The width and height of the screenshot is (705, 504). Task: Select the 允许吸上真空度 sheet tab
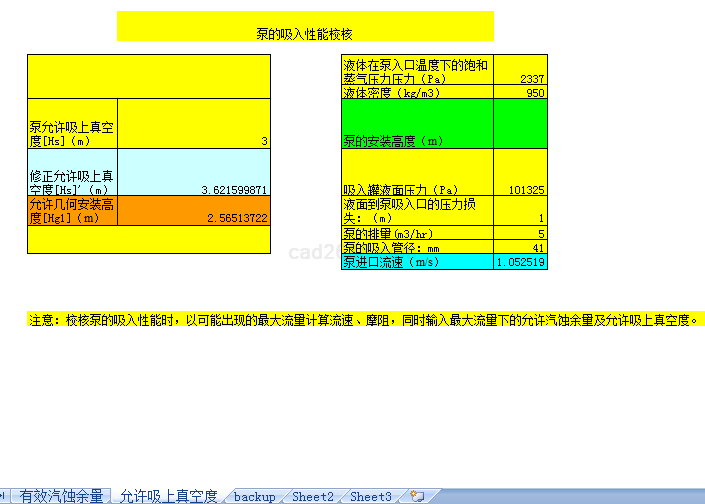[168, 496]
